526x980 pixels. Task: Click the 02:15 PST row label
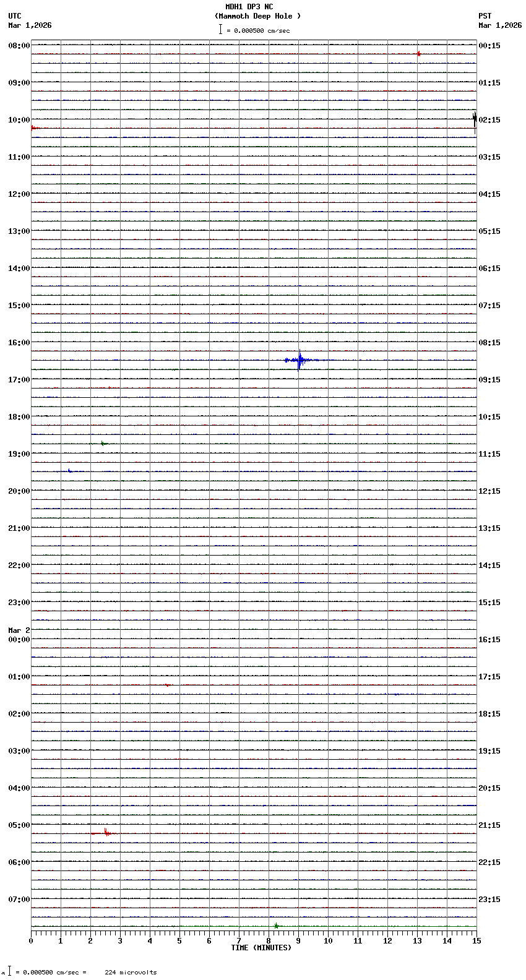click(x=489, y=120)
